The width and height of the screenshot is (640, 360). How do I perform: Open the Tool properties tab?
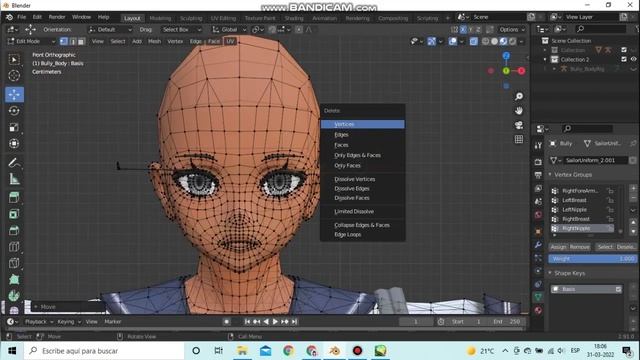coord(538,146)
